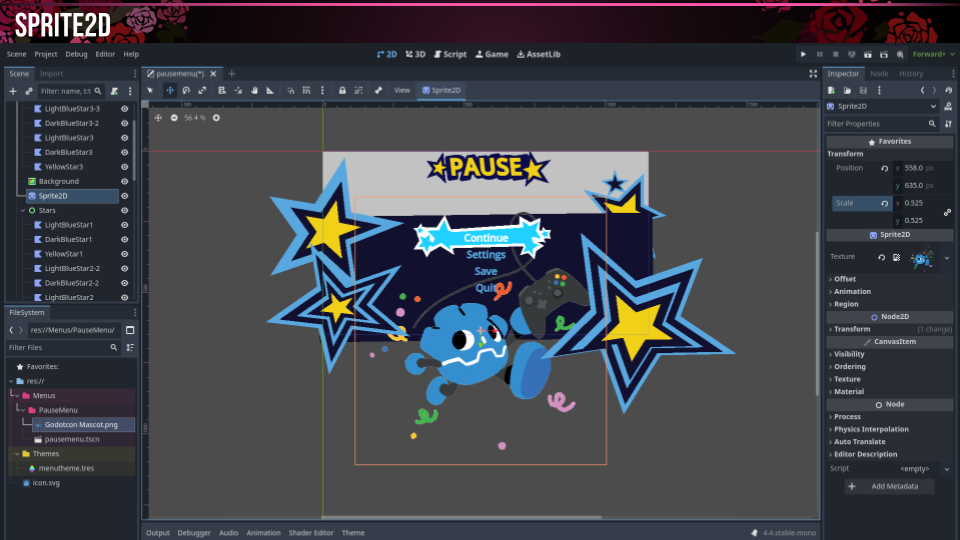Open the Texture property dropdown arrow
The height and width of the screenshot is (540, 960).
pos(947,258)
